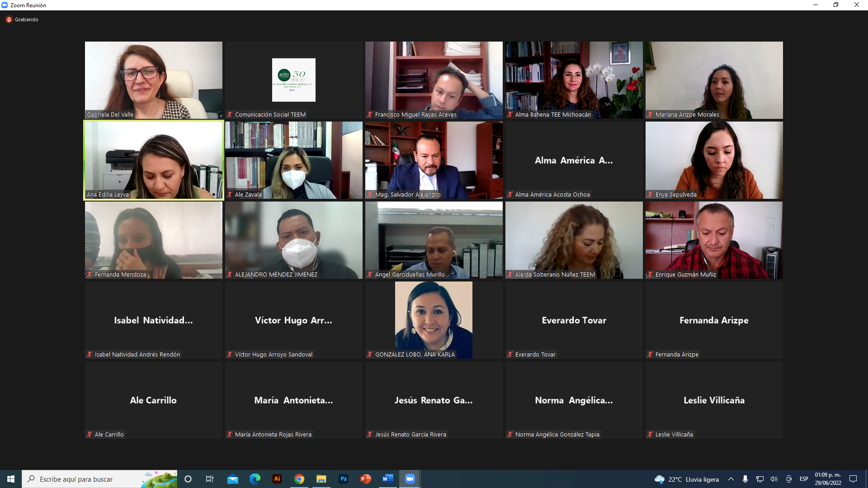
Task: Click the system tray microphone icon
Action: [x=745, y=479]
